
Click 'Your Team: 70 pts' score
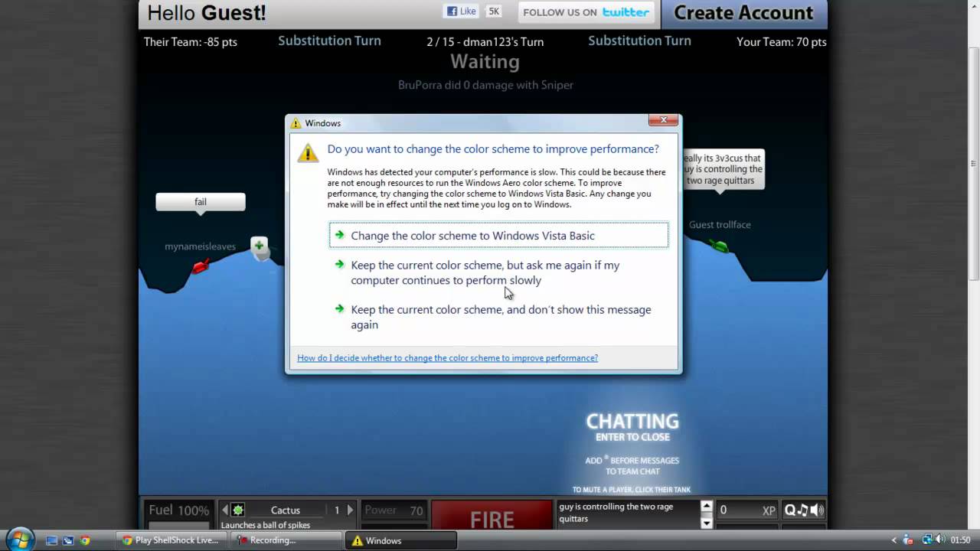(x=782, y=42)
